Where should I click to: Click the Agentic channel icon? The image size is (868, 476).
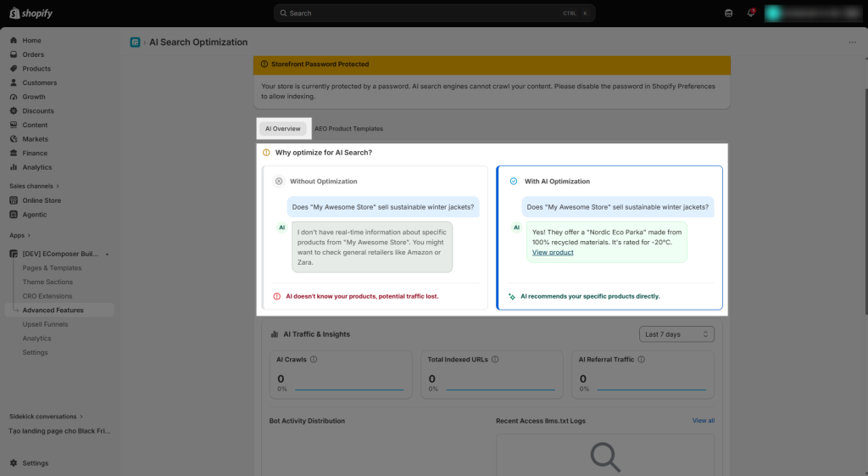click(x=14, y=215)
